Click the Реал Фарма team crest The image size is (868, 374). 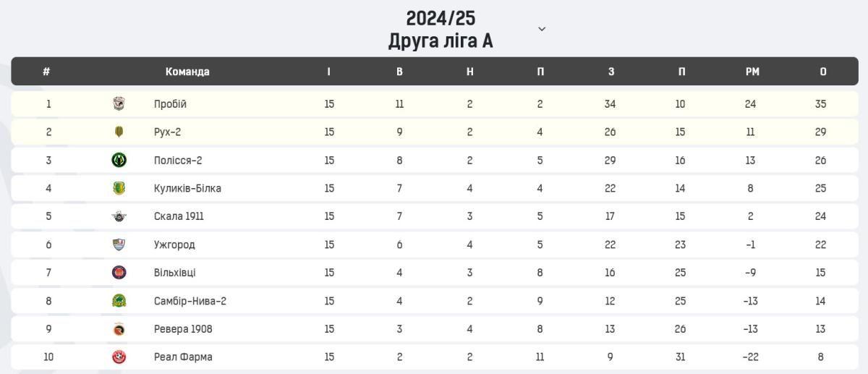point(119,357)
